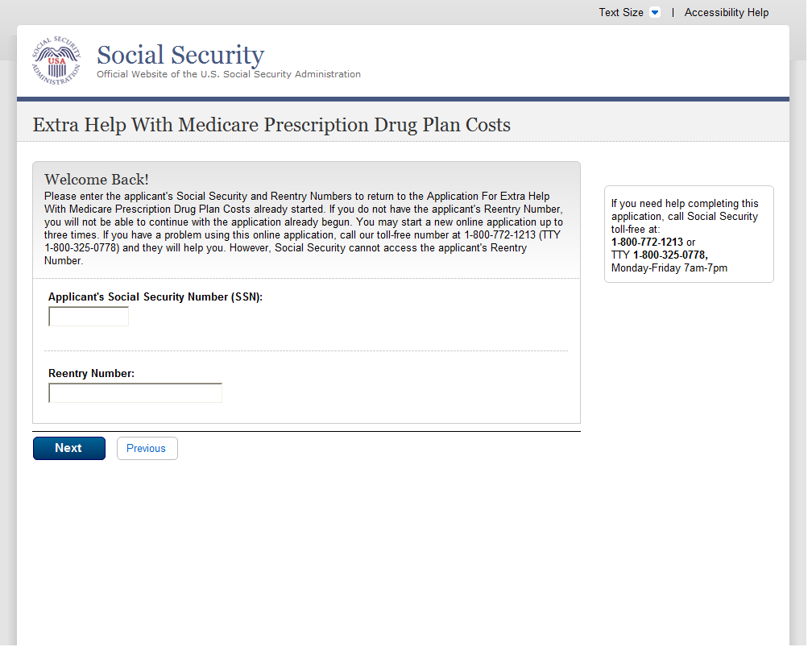
Task: Open the Accessibility Help link
Action: click(x=726, y=13)
